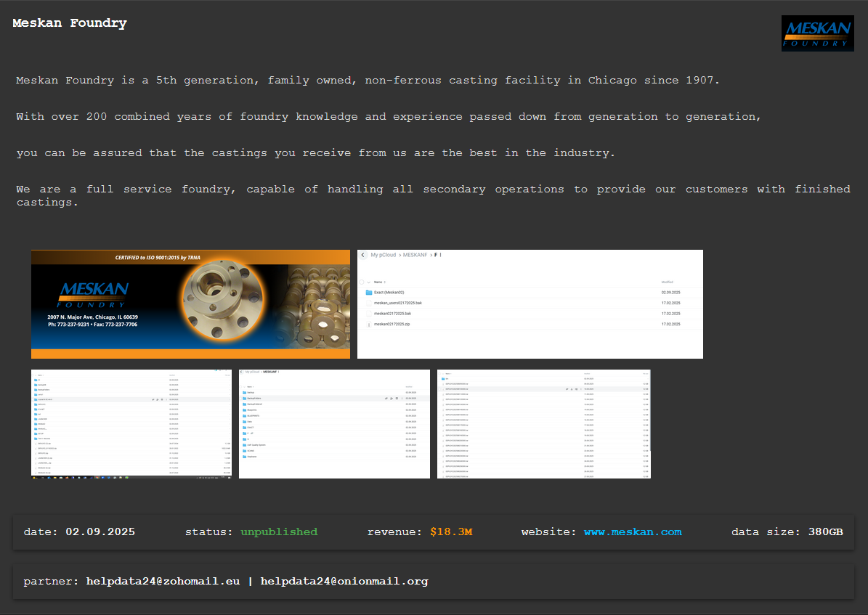This screenshot has width=868, height=615.
Task: Open the www.meskan.com website link
Action: [x=633, y=532]
